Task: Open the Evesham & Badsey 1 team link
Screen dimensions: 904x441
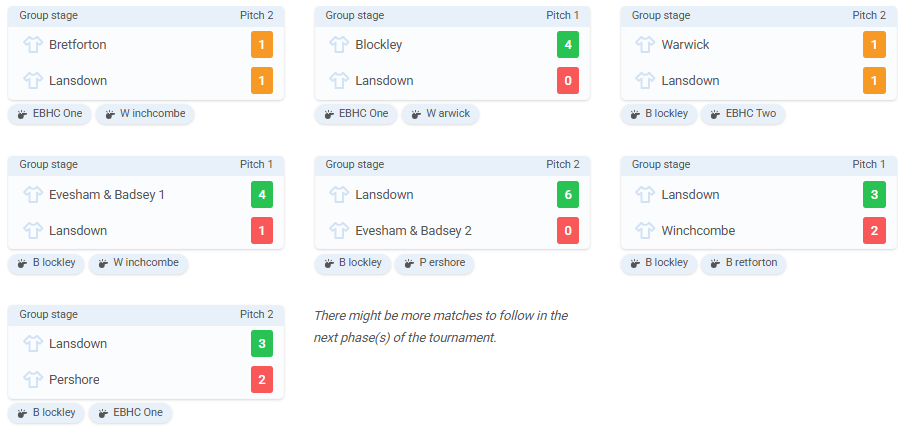Action: click(x=107, y=195)
